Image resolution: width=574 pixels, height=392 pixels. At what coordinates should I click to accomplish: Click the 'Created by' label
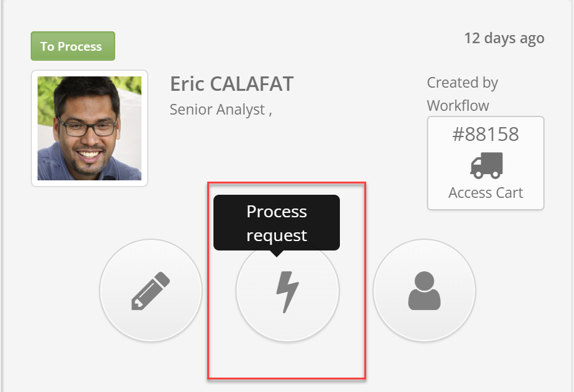point(462,83)
